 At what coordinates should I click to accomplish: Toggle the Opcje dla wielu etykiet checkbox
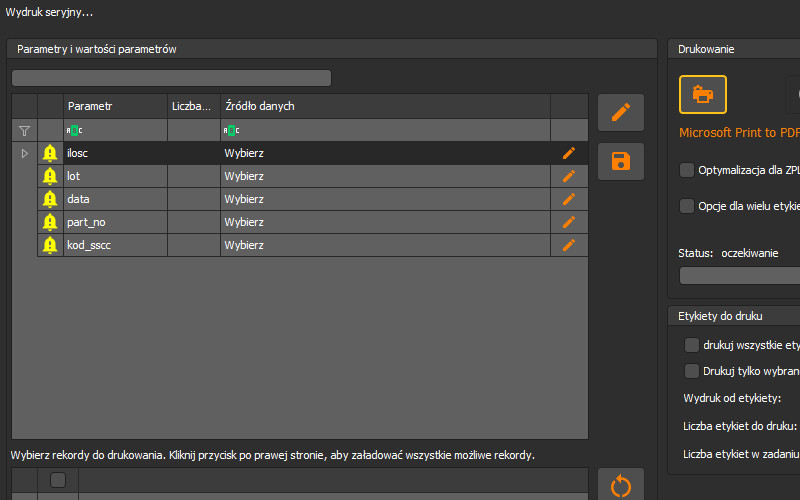pyautogui.click(x=687, y=206)
